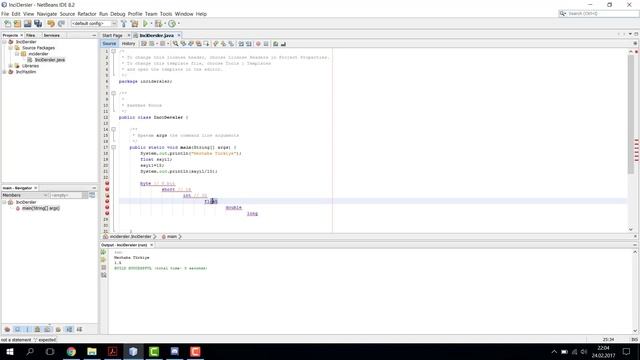The width and height of the screenshot is (640, 360).
Task: Click the Stop Macro Recording icon
Action: click(266, 44)
